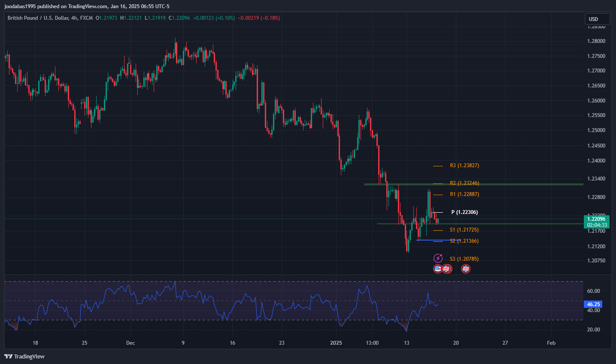
Task: Select the R2 (1.23246) pivot label
Action: click(x=464, y=183)
